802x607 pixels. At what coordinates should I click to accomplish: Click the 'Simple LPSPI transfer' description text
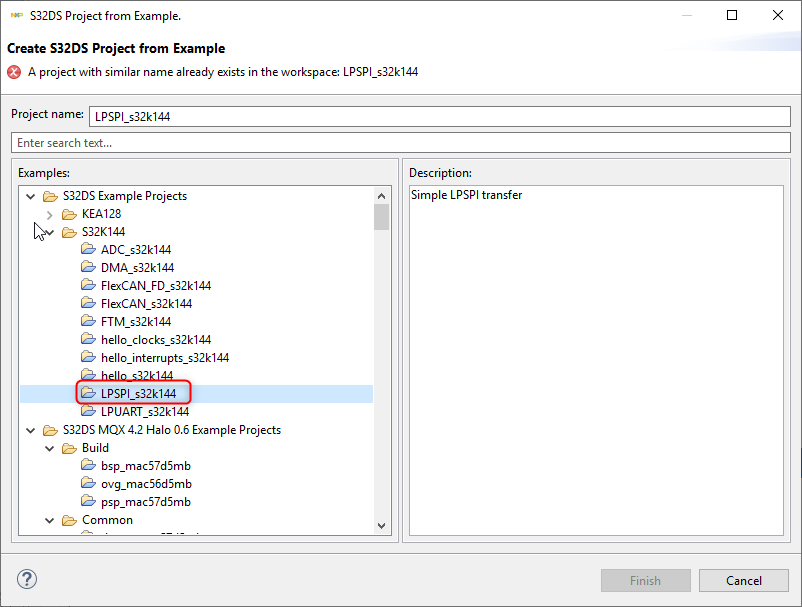pyautogui.click(x=466, y=195)
